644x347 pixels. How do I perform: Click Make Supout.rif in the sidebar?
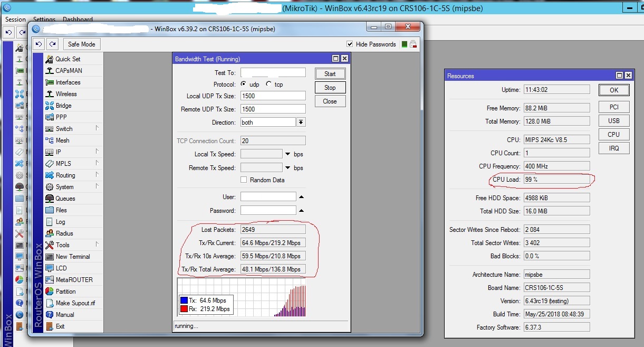75,303
